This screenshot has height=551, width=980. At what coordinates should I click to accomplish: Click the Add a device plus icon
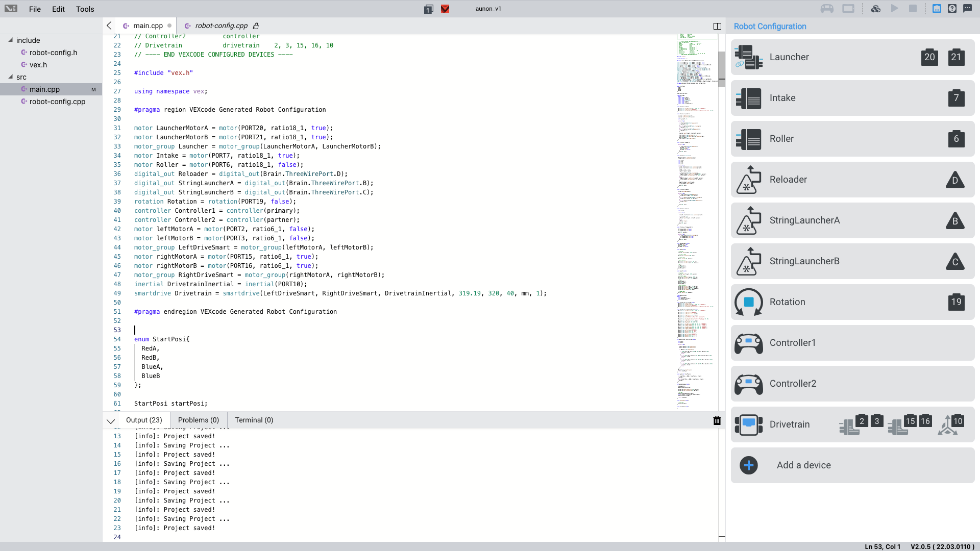[x=748, y=465]
